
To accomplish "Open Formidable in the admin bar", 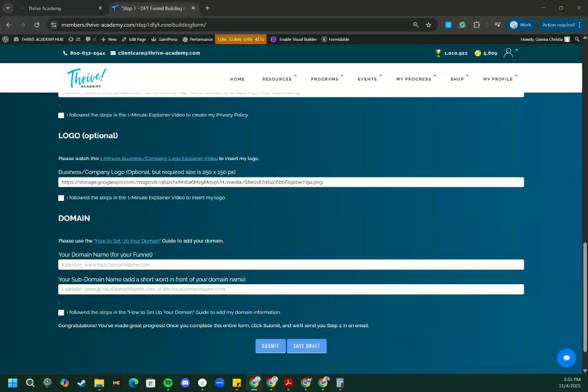I will pyautogui.click(x=335, y=39).
